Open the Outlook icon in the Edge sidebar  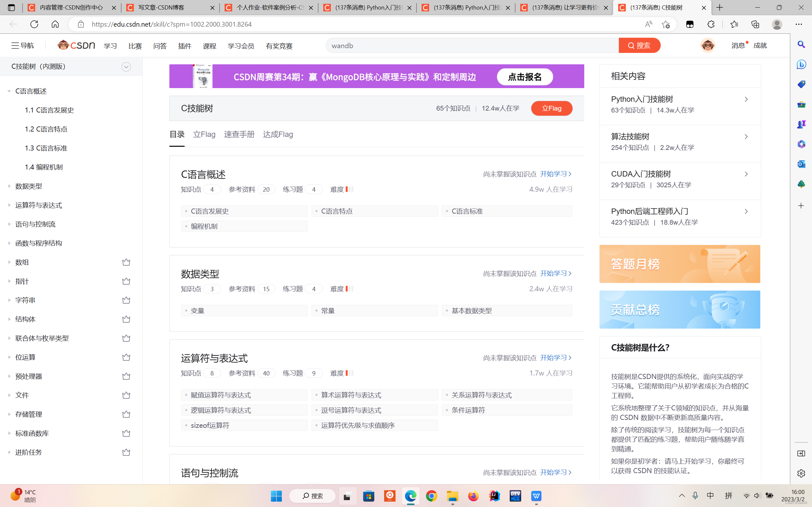[x=801, y=164]
